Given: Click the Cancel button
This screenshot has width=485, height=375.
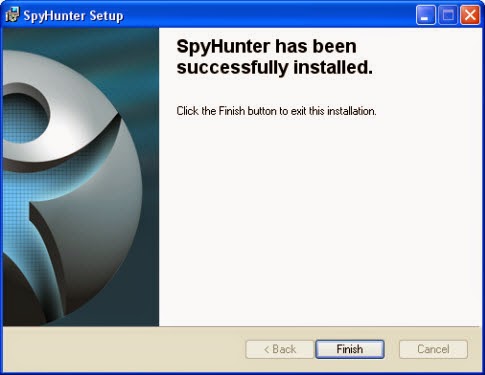Looking at the screenshot, I should pyautogui.click(x=433, y=349).
